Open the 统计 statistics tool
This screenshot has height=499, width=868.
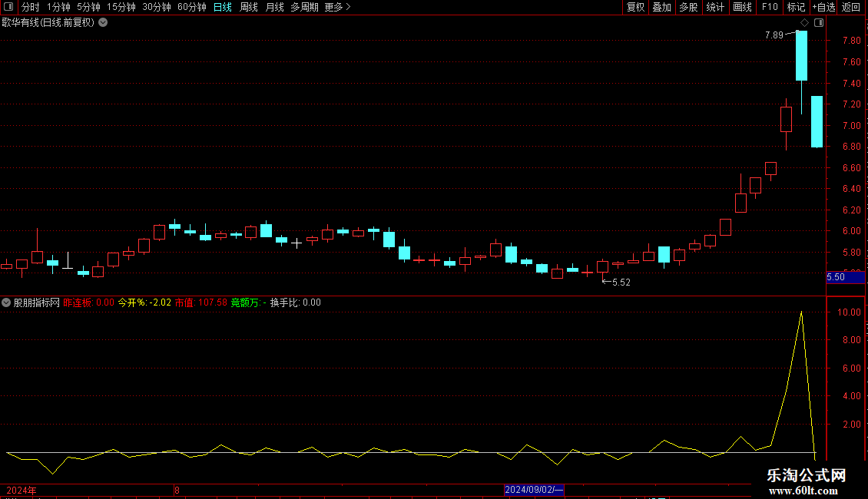pos(714,7)
